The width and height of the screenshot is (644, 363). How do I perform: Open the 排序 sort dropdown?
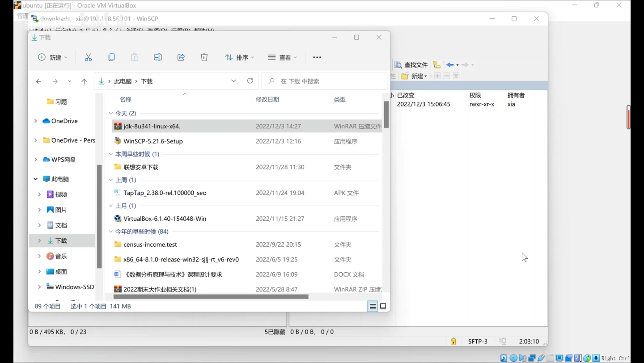(x=239, y=57)
